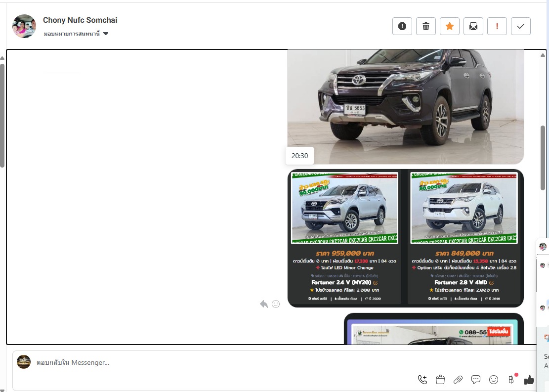Open the shopping bag icon
This screenshot has width=549, height=392.
click(x=440, y=380)
